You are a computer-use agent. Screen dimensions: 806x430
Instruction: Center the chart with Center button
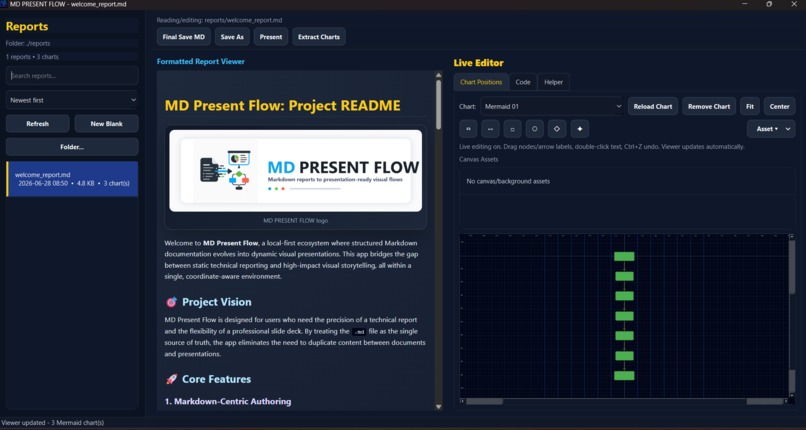pyautogui.click(x=779, y=106)
